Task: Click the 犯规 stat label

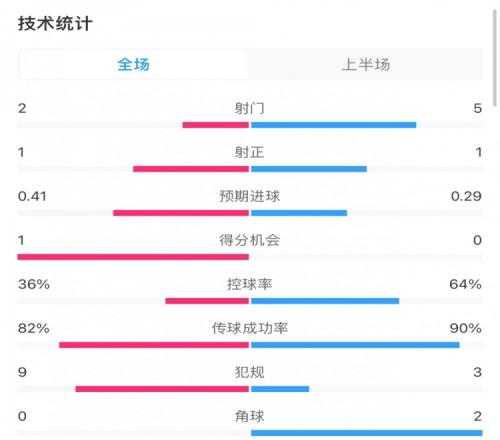Action: tap(249, 372)
